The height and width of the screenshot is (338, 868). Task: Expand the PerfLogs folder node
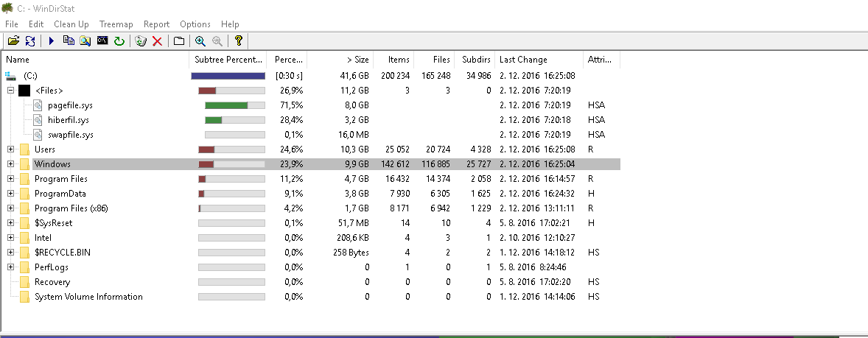[x=10, y=267]
